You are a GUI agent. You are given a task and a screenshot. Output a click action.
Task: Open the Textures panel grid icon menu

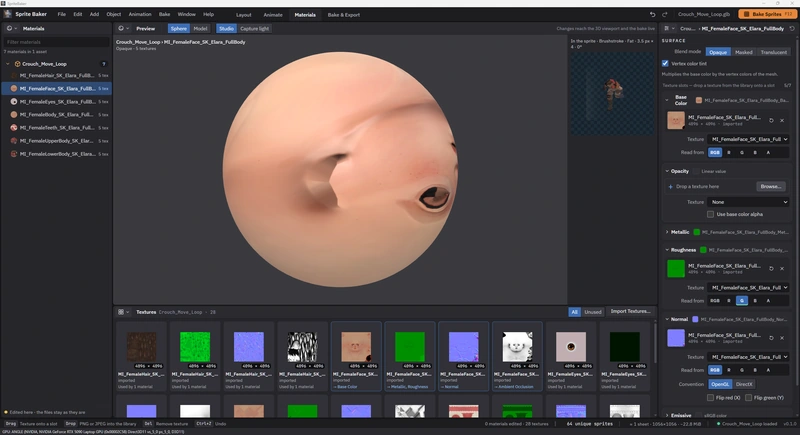[x=123, y=312]
